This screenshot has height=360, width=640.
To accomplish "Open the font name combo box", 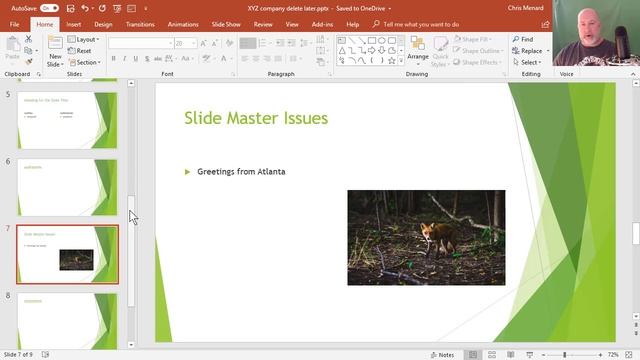I will [x=141, y=43].
